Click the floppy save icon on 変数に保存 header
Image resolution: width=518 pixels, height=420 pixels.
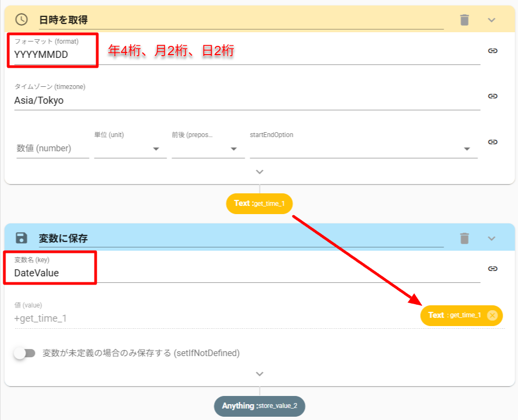point(21,238)
